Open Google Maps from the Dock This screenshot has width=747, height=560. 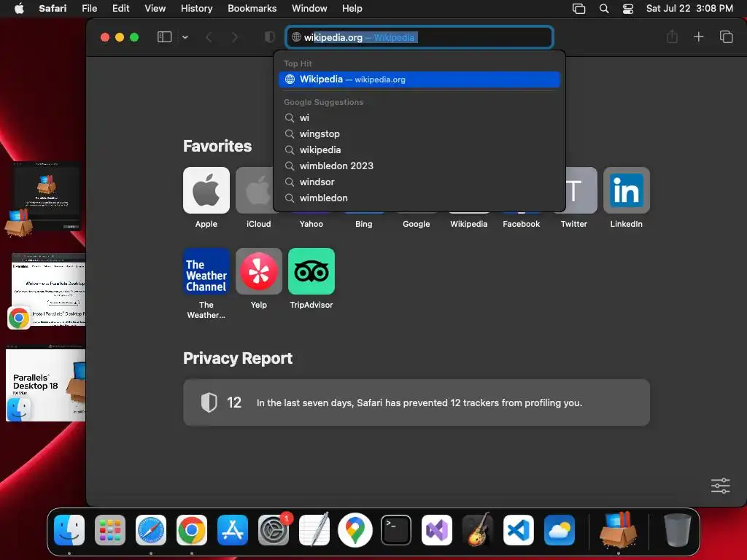pos(355,530)
